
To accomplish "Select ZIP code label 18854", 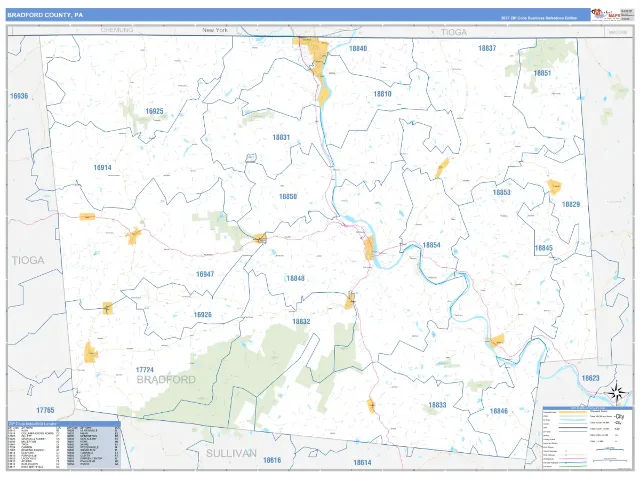I will coord(431,245).
